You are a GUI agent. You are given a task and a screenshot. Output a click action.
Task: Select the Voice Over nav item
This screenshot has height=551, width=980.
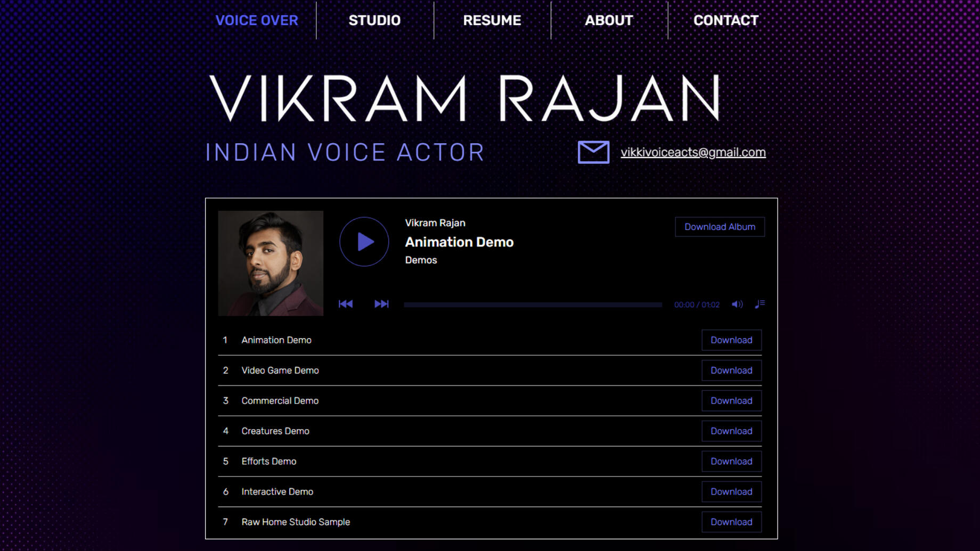[x=257, y=20]
